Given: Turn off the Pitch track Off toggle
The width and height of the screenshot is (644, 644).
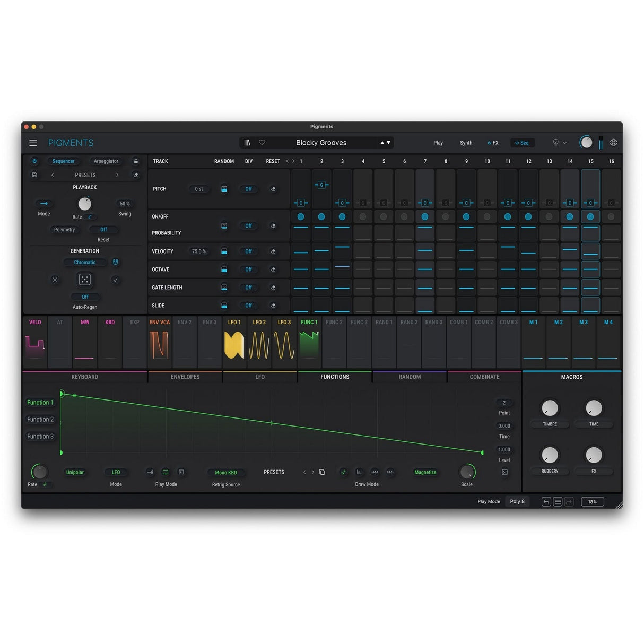Looking at the screenshot, I should pos(248,189).
